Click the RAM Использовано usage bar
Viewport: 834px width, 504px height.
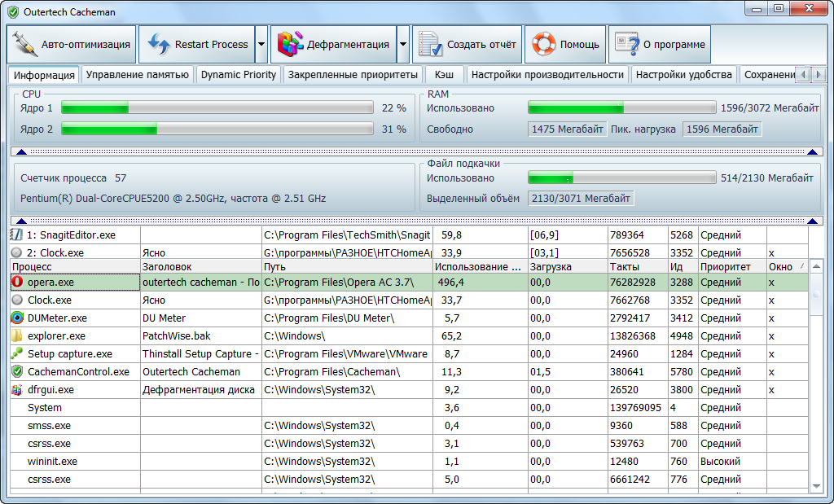coord(621,108)
